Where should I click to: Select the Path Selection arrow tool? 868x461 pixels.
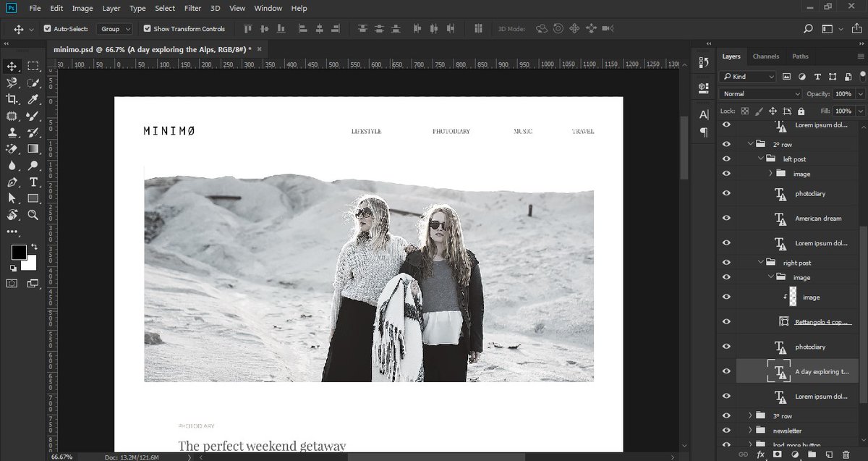coord(12,198)
